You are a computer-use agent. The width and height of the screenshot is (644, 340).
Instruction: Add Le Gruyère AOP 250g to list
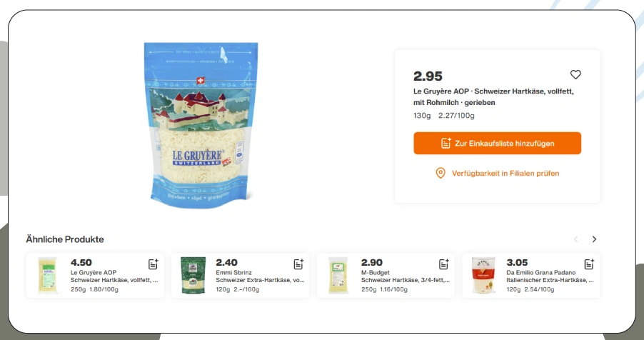click(x=154, y=264)
